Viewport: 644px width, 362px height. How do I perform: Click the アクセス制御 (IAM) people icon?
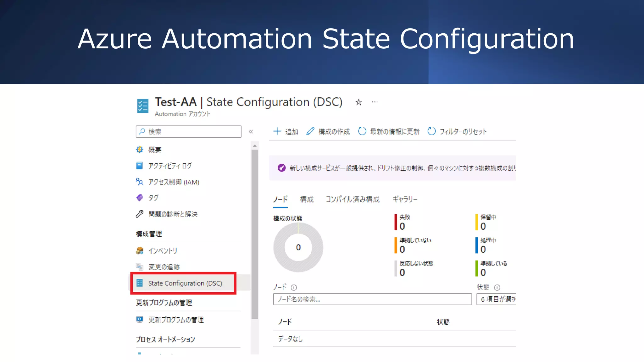coord(140,182)
